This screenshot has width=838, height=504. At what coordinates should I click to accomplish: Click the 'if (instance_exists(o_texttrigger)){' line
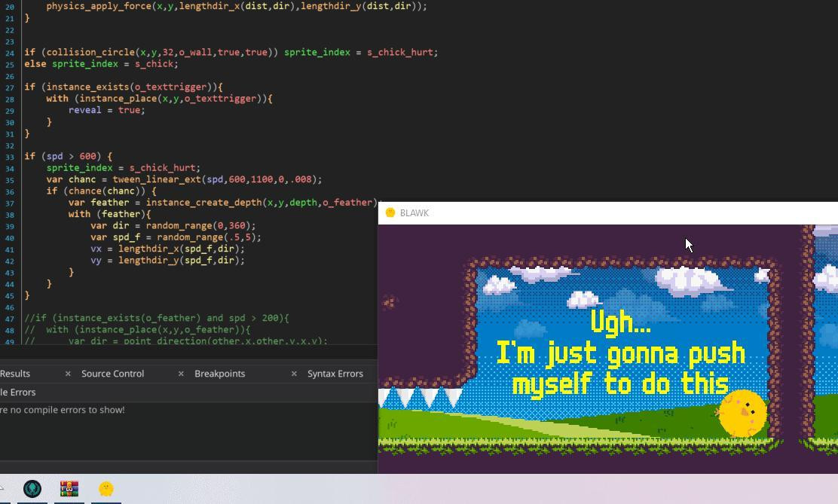point(124,87)
